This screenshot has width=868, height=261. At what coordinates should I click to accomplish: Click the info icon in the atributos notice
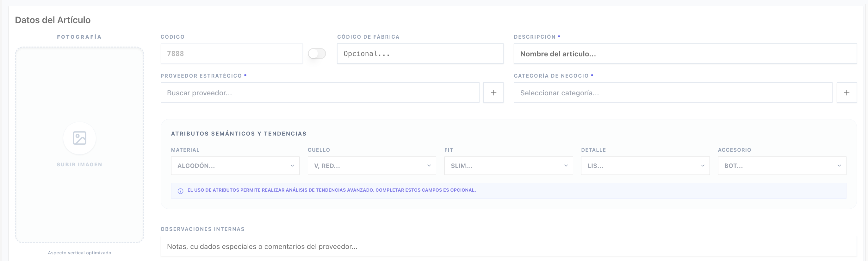pos(180,191)
